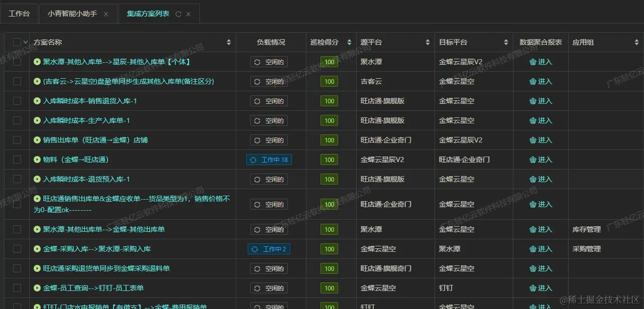Click the play icon for 金蝶-员工查询-->钉钉-员工表单
The width and height of the screenshot is (644, 309).
(37, 288)
